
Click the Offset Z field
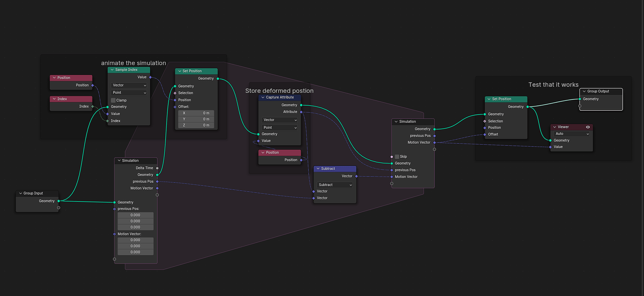click(x=196, y=125)
